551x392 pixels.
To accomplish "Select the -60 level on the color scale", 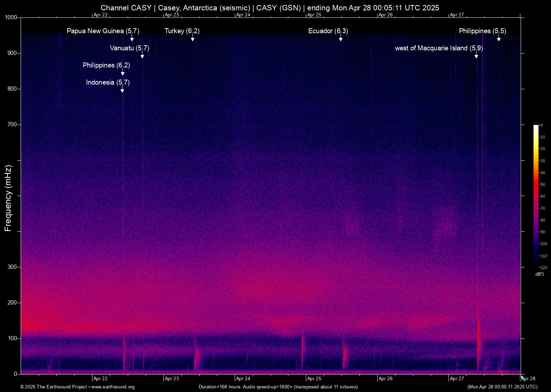I will click(x=541, y=196).
